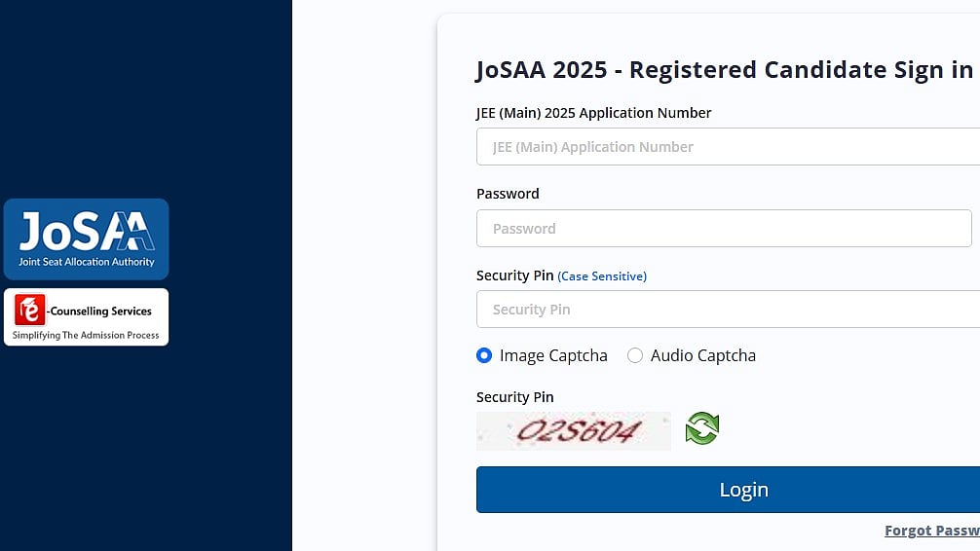Click the 'JoSAA 2025 - Registered Candidate Sign in' heading
Image resolution: width=980 pixels, height=551 pixels.
coord(725,70)
